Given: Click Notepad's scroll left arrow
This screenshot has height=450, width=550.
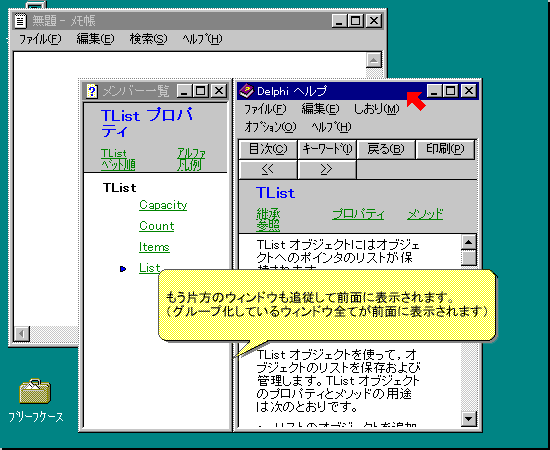Looking at the screenshot, I should 22,334.
